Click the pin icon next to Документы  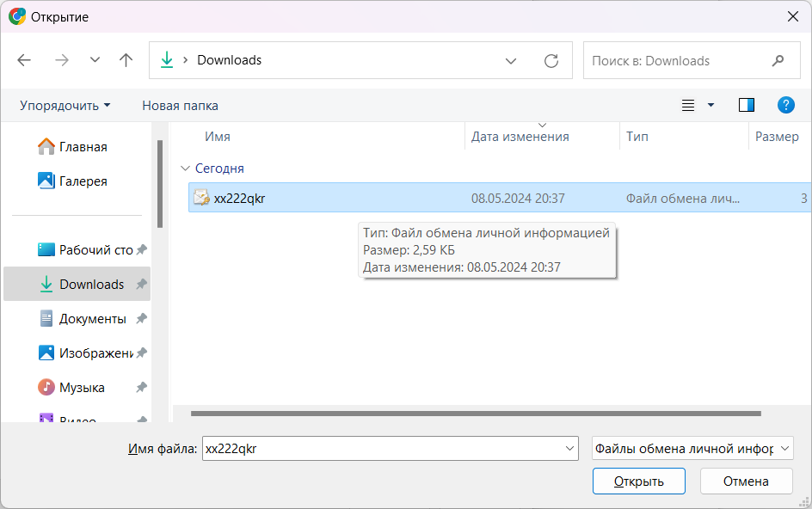pos(141,318)
